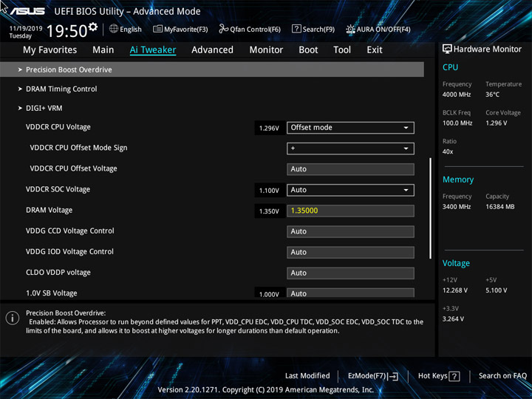The image size is (532, 399).
Task: Click +3.3V 3.264 V value
Action: [x=453, y=318]
